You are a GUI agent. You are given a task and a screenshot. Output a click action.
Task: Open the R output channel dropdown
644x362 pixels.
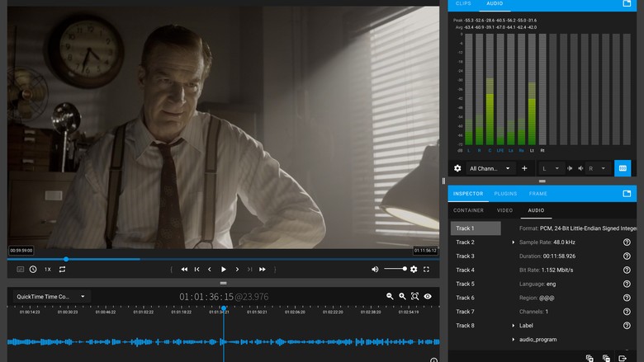tap(597, 168)
